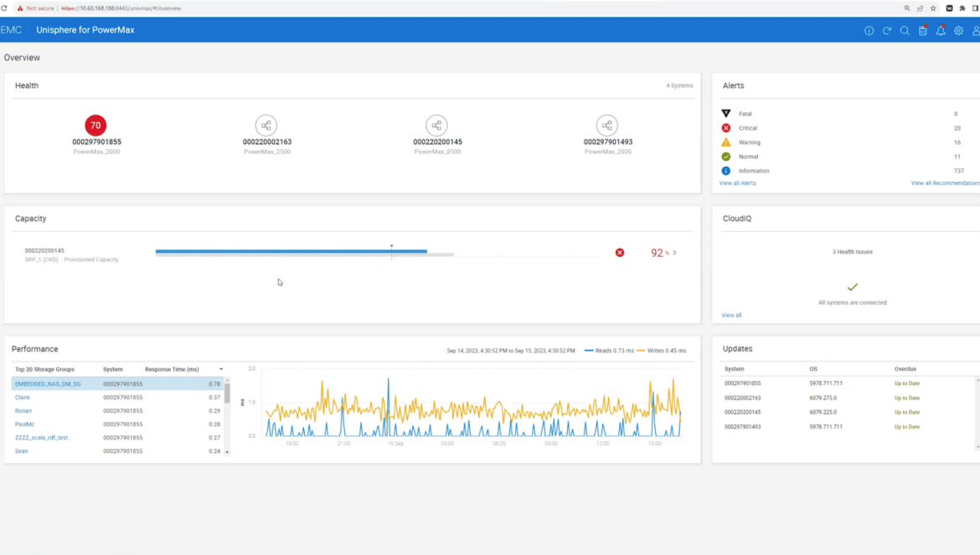Click the health icon above 000297901493
This screenshot has width=980, height=555.
(x=607, y=126)
